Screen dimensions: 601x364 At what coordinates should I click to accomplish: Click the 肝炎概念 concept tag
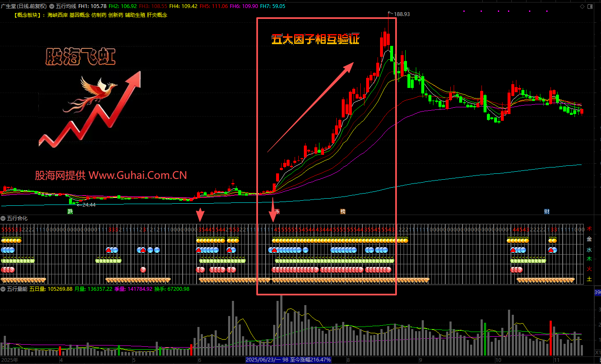(x=157, y=15)
